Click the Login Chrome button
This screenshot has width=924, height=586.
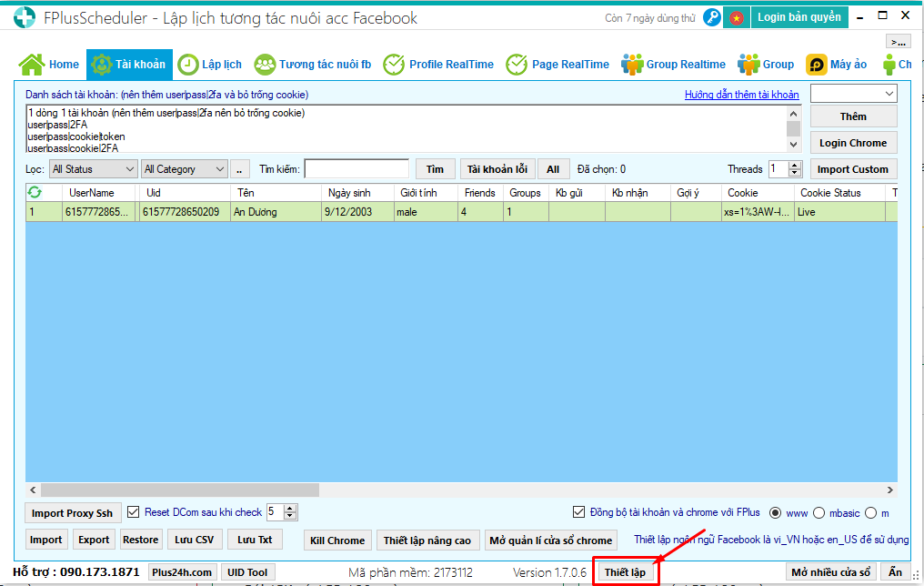coord(853,143)
